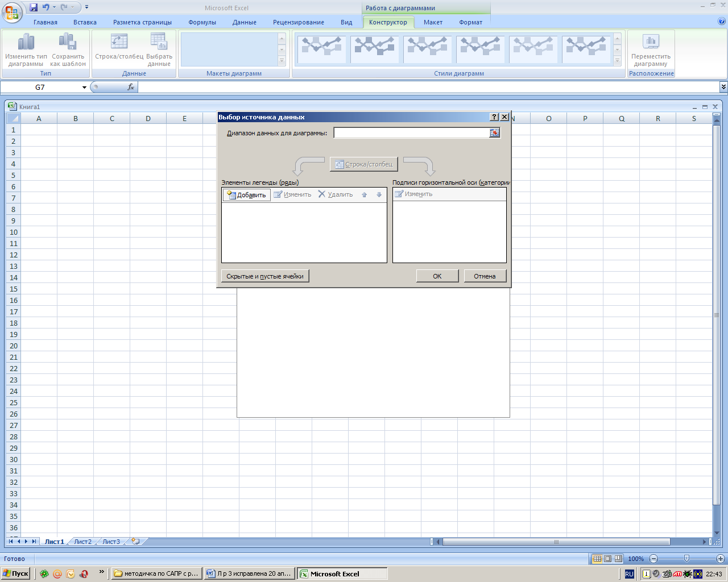Click the chart data range input field
The height and width of the screenshot is (582, 728).
pos(411,132)
